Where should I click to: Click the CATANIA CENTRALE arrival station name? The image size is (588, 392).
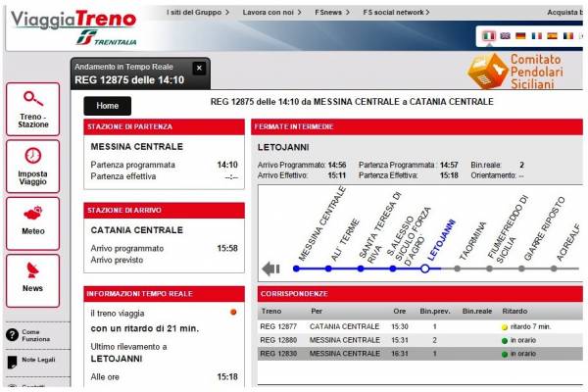pos(137,230)
